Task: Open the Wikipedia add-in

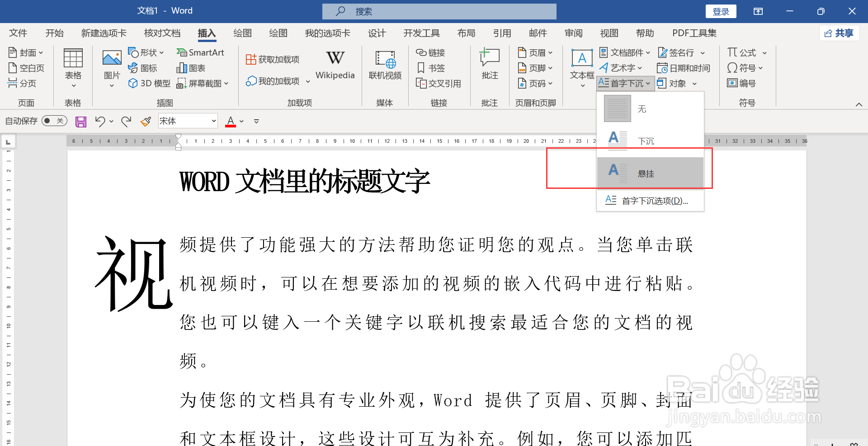Action: (x=335, y=65)
